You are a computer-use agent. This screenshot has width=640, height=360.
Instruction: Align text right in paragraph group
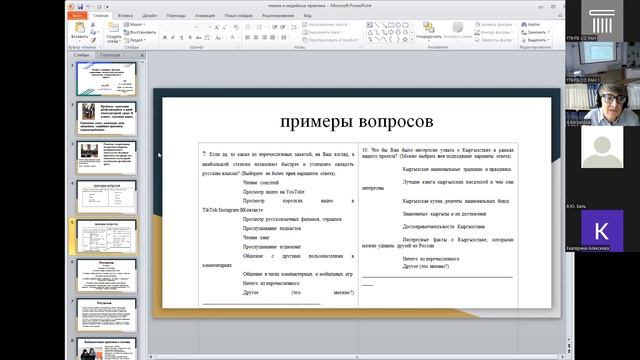pyautogui.click(x=264, y=38)
